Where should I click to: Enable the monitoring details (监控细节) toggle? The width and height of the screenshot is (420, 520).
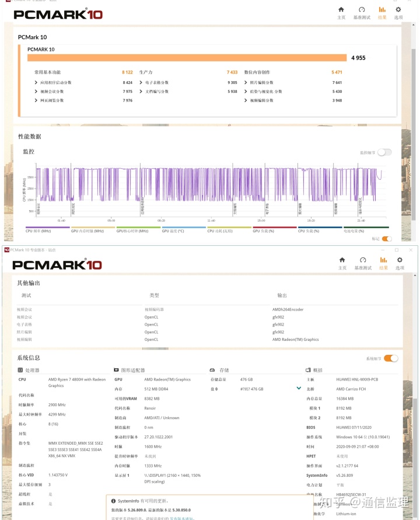(x=384, y=152)
